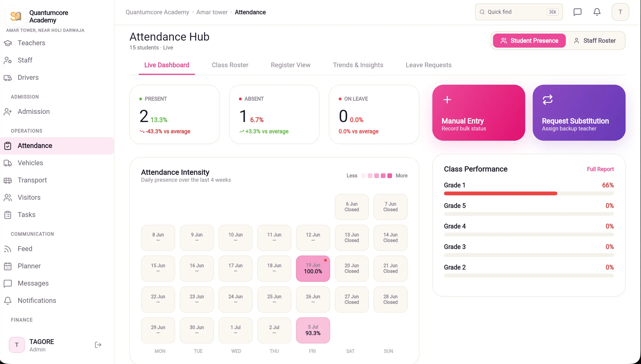
Task: Open Visitors in the sidebar
Action: point(57,197)
